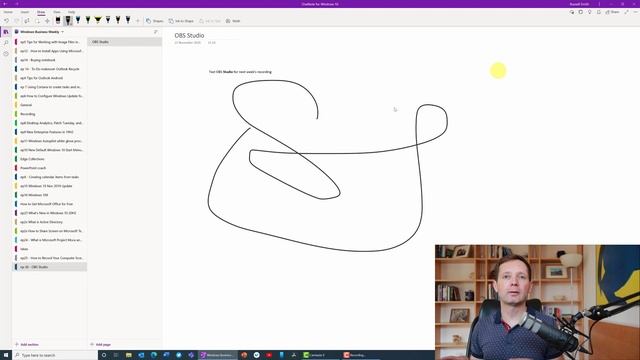The height and width of the screenshot is (360, 640).
Task: Open the Math button
Action: point(233,21)
